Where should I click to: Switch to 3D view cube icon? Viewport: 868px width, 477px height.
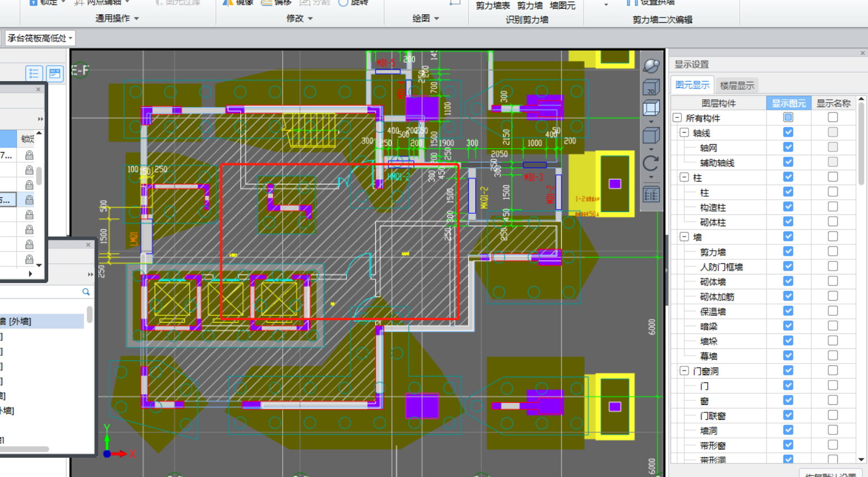(x=651, y=87)
